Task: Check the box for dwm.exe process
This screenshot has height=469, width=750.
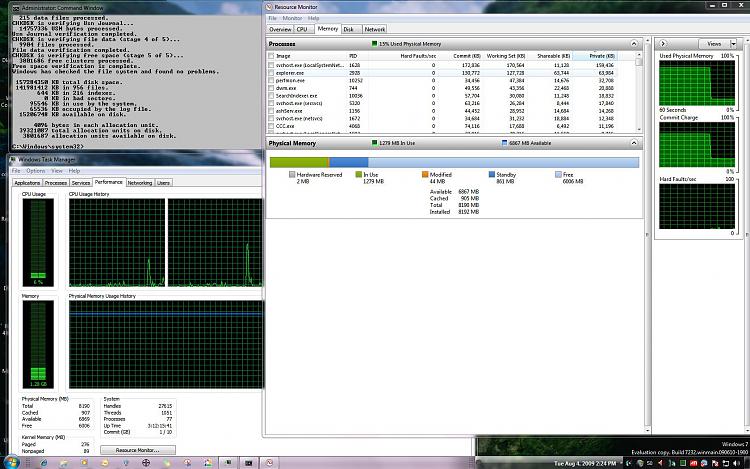Action: point(271,88)
